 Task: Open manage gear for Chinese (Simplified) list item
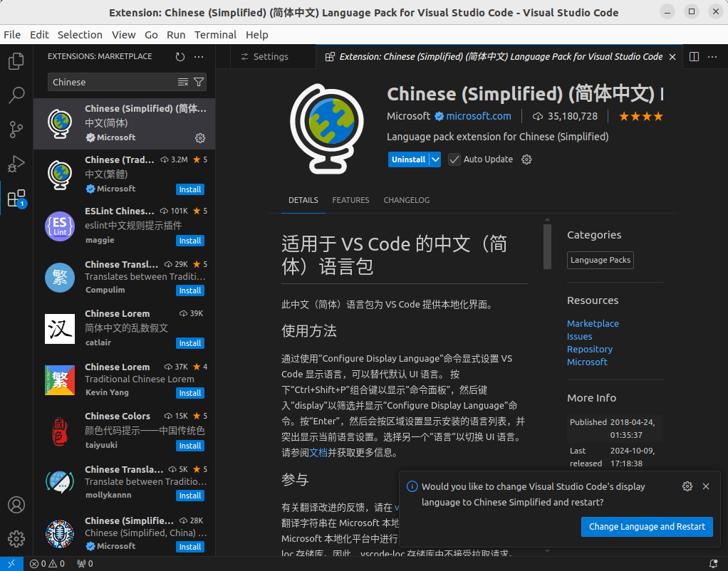200,138
